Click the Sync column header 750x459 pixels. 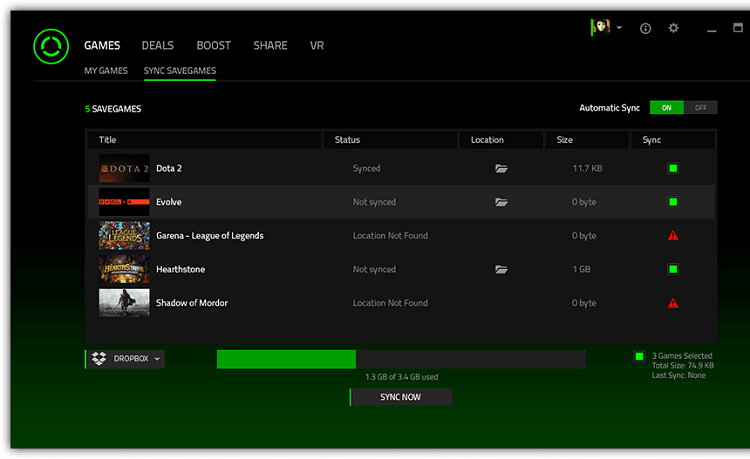pos(673,140)
